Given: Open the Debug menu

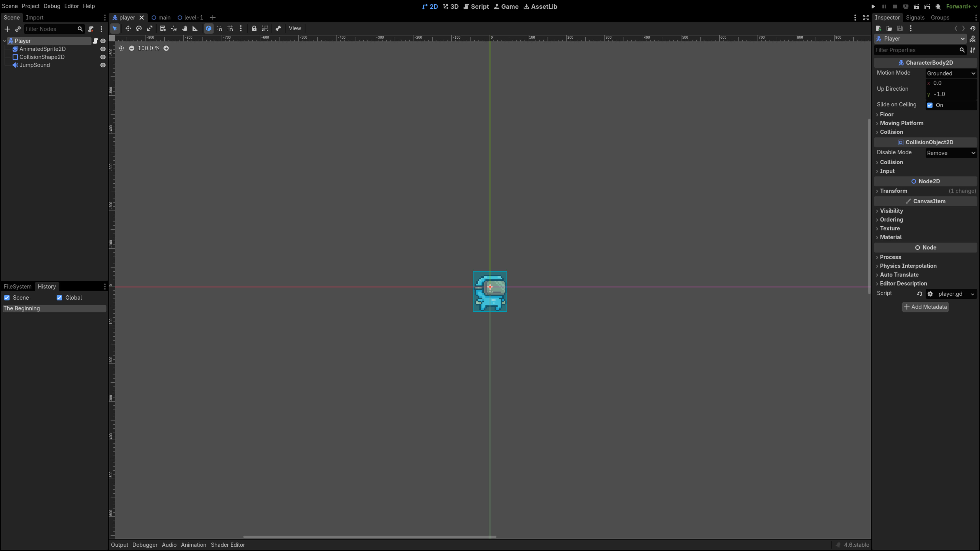Looking at the screenshot, I should click(x=52, y=6).
